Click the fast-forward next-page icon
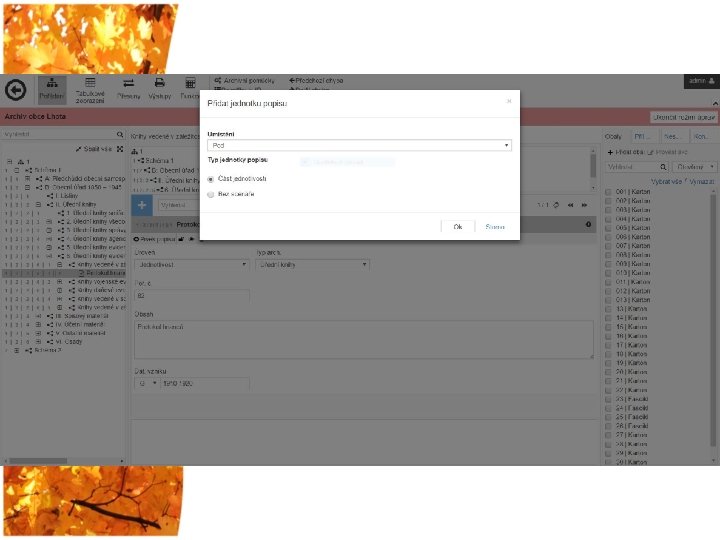Screen dimensions: 720x540 (585, 205)
